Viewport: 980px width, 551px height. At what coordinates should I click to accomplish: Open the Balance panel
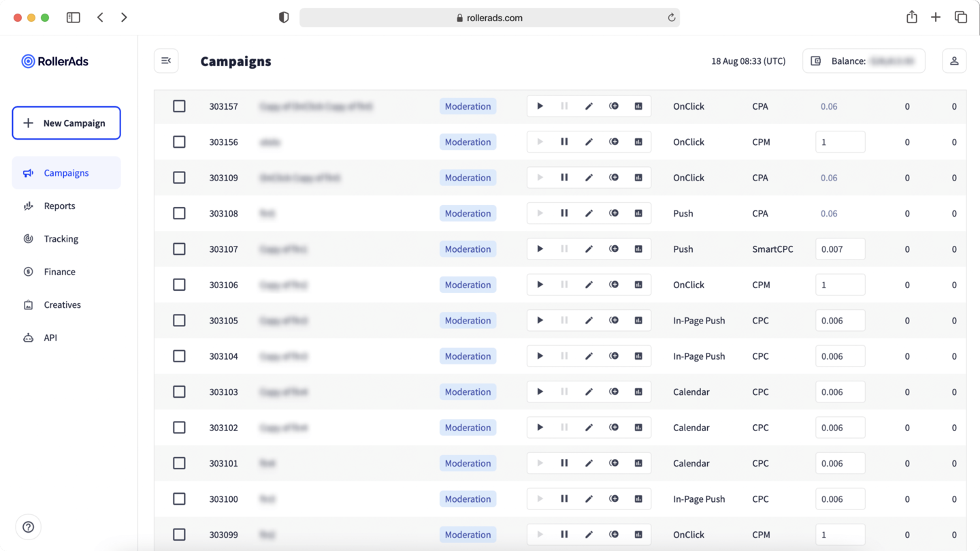[x=863, y=61]
